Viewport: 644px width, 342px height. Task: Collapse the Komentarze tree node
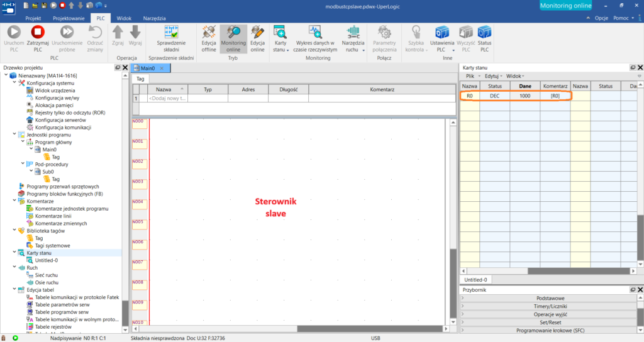[14, 201]
